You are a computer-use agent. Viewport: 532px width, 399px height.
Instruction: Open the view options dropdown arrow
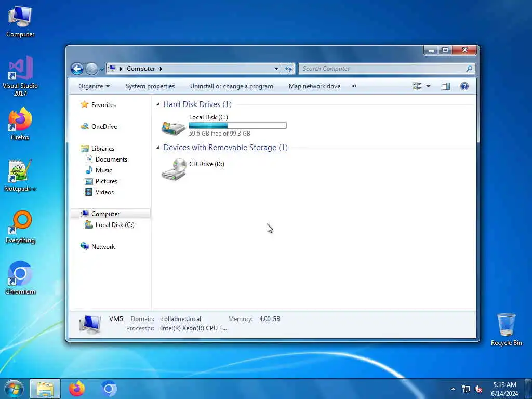pyautogui.click(x=428, y=86)
